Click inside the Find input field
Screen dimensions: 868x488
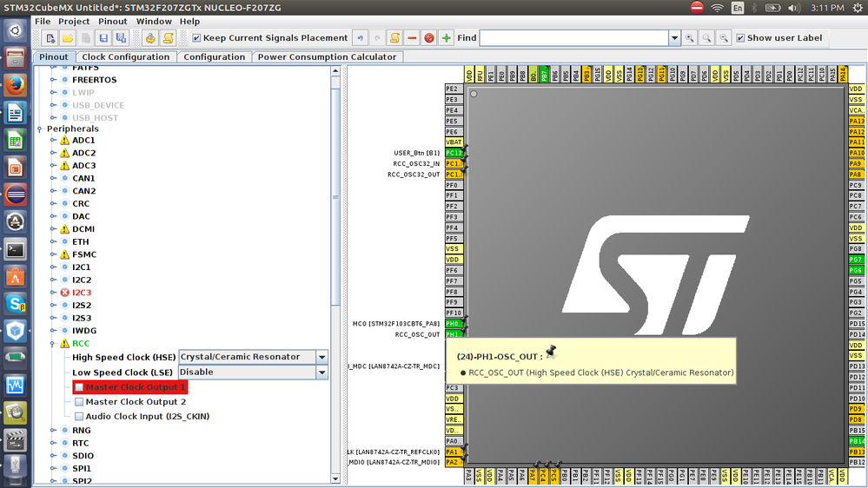(573, 38)
